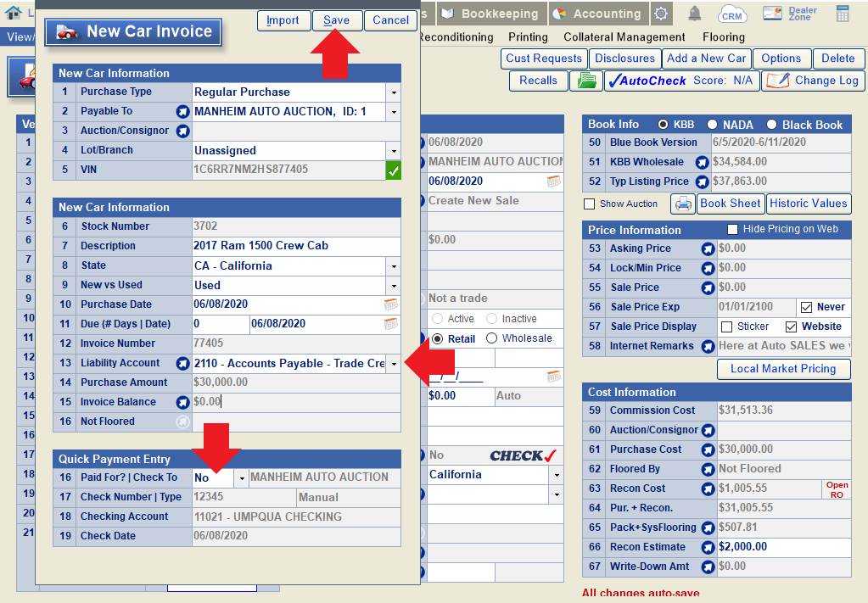The image size is (868, 603).
Task: Open the New vs Used dropdown
Action: [394, 286]
